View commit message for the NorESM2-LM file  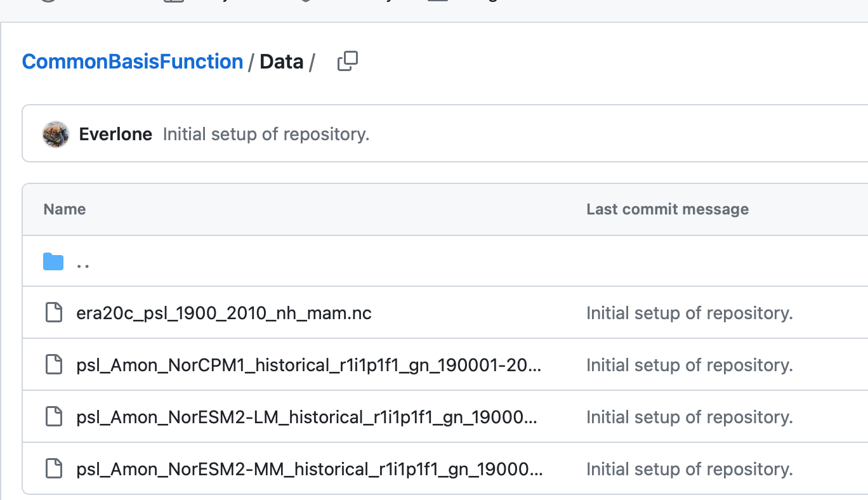689,417
